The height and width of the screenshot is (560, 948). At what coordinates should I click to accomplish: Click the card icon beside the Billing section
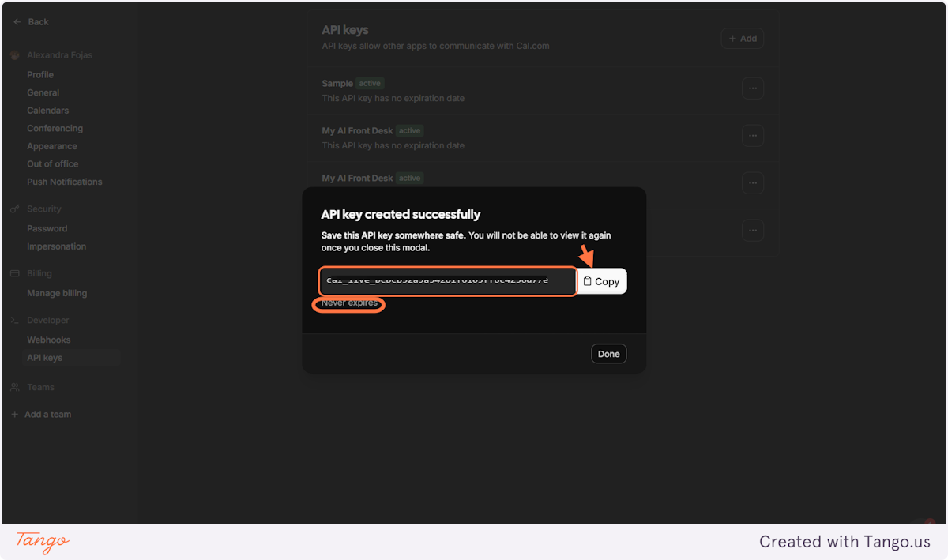(x=16, y=273)
